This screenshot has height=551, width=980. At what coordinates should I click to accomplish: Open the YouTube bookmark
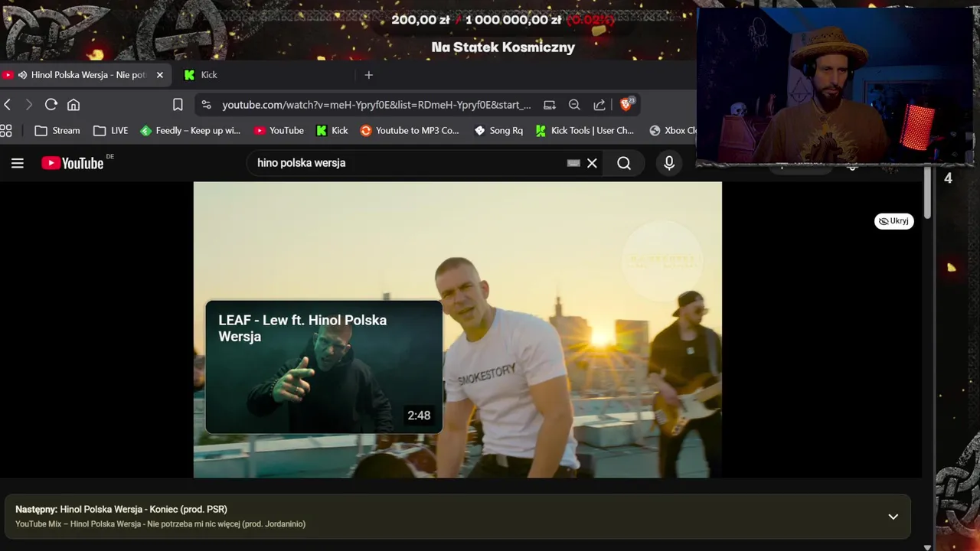(x=279, y=131)
